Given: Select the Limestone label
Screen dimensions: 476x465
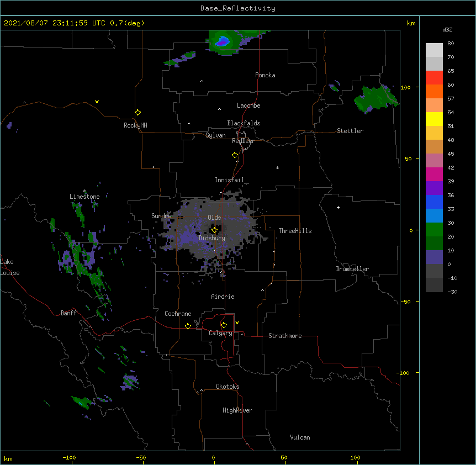Looking at the screenshot, I should [84, 197].
